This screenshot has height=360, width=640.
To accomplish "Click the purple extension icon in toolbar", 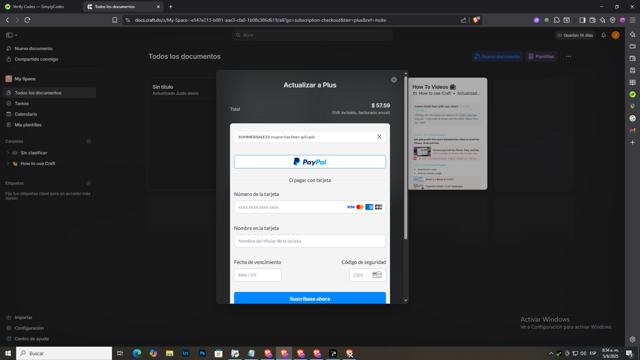I will coord(536,20).
